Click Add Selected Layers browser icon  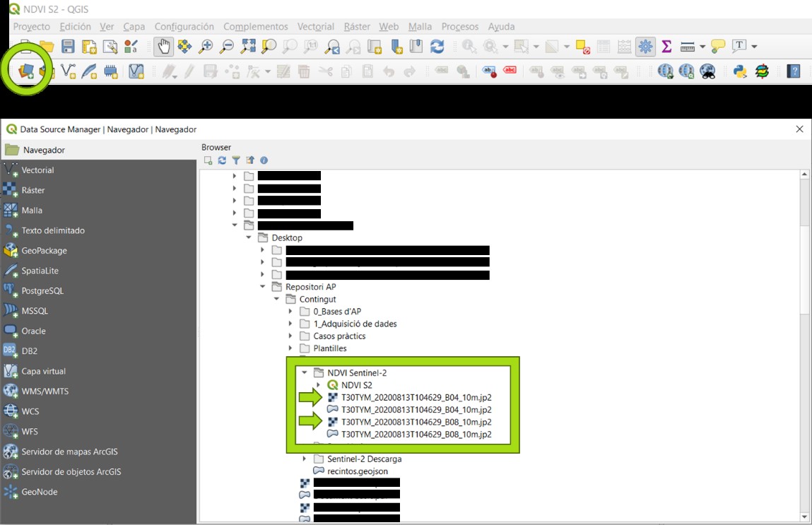pos(208,160)
